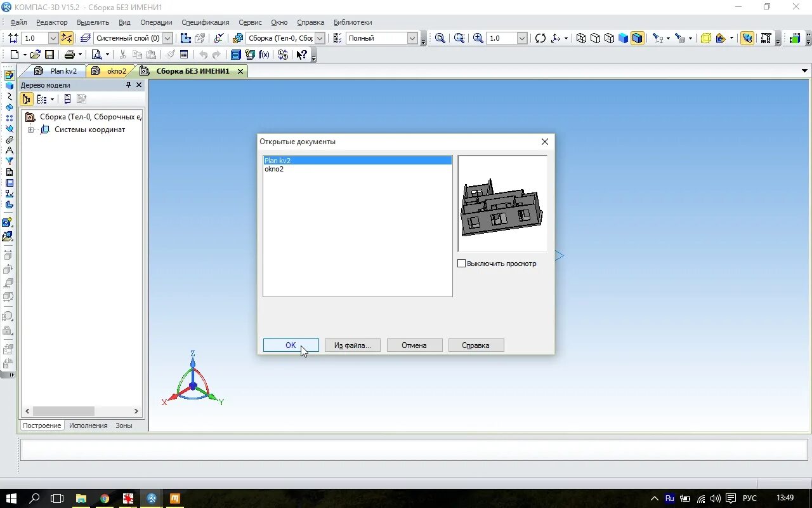Open the Полный display mode dropdown
The width and height of the screenshot is (812, 508).
412,38
